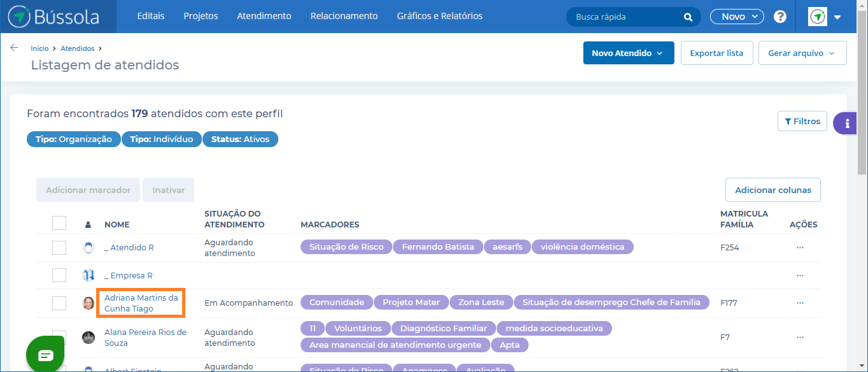Open the Projetos menu
The width and height of the screenshot is (868, 372).
[x=201, y=16]
